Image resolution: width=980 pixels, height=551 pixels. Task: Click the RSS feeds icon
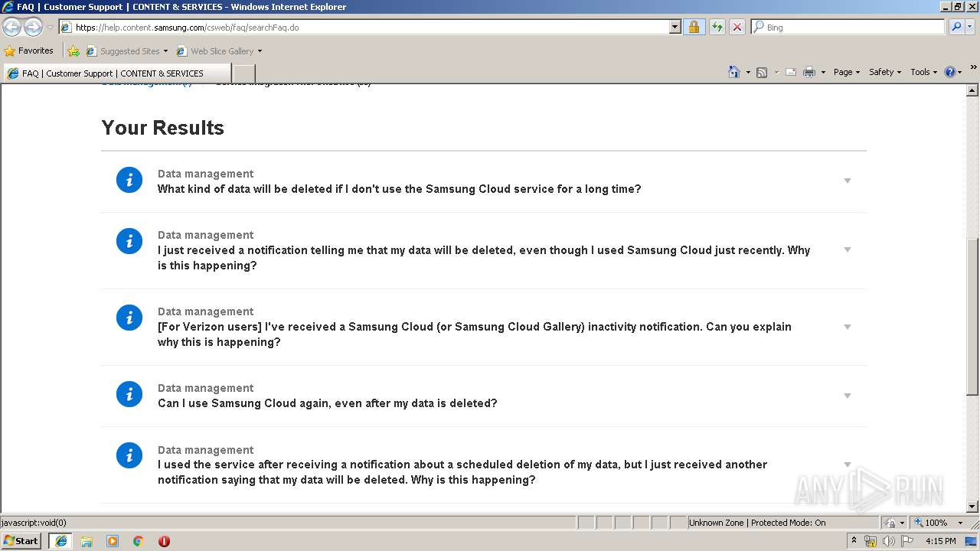pos(762,72)
